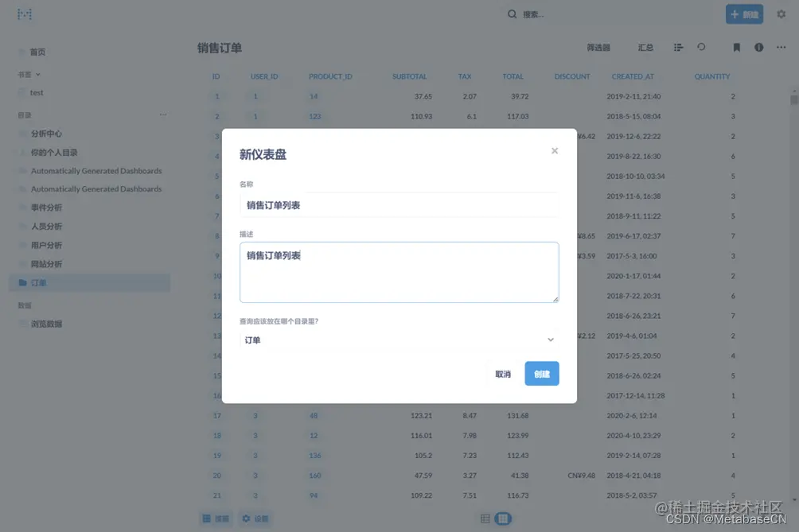
Task: Click the Metabase logo icon
Action: [x=25, y=14]
